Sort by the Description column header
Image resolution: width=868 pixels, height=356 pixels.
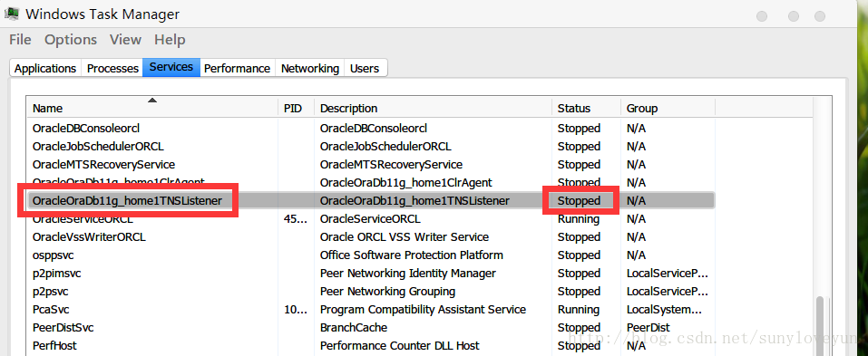click(x=433, y=108)
